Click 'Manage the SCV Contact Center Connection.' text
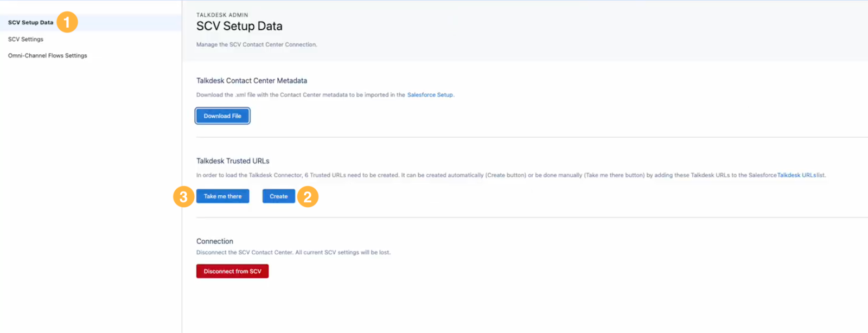 point(257,44)
